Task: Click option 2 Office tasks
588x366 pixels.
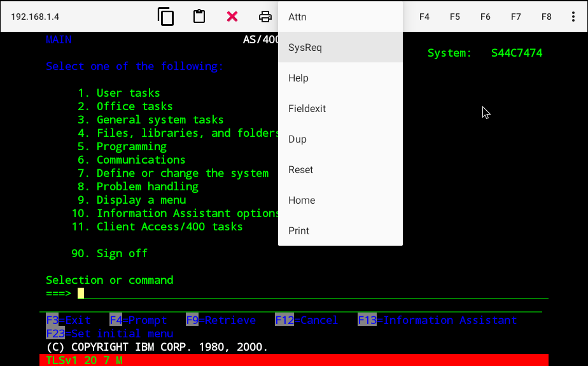Action: click(x=125, y=106)
